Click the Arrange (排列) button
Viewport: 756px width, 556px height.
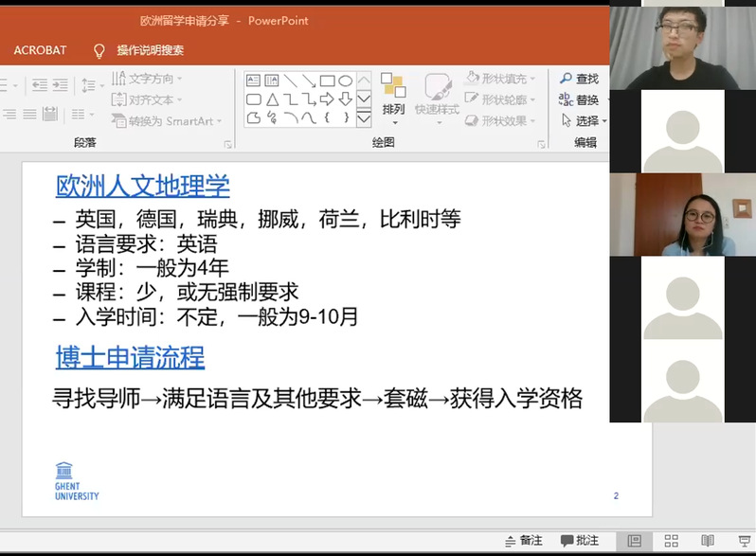[393, 96]
